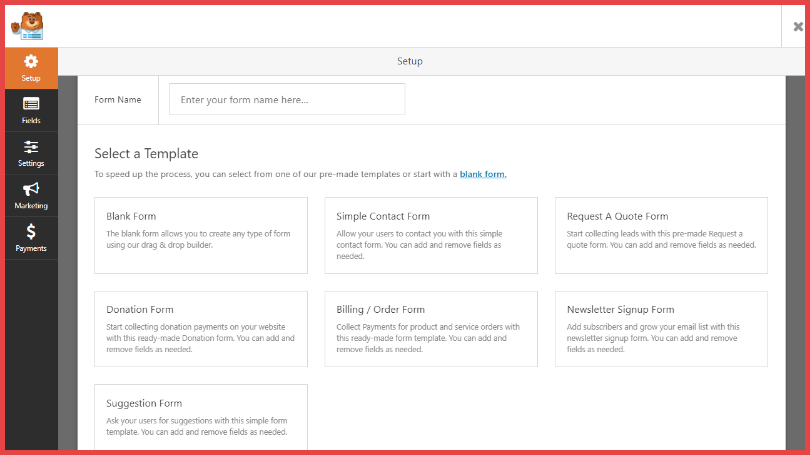Screen dimensions: 810x455
Task: Select the Marketing megaphone icon
Action: 31,190
